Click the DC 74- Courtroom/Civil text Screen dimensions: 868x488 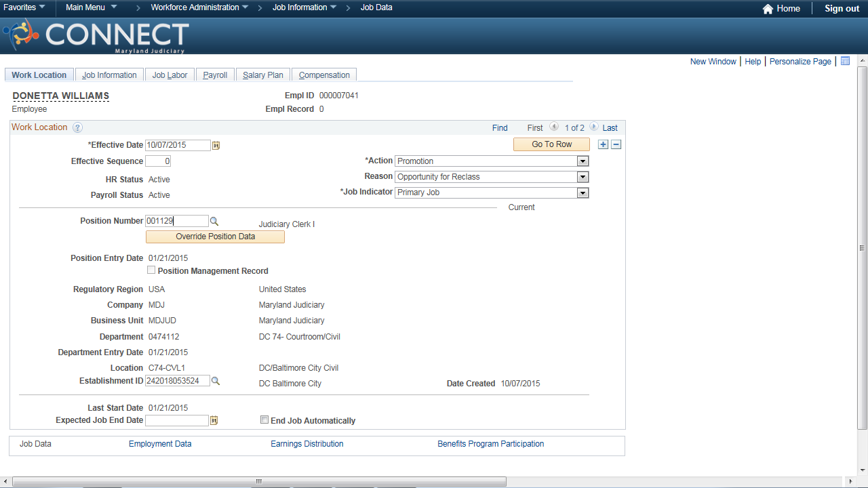coord(300,337)
